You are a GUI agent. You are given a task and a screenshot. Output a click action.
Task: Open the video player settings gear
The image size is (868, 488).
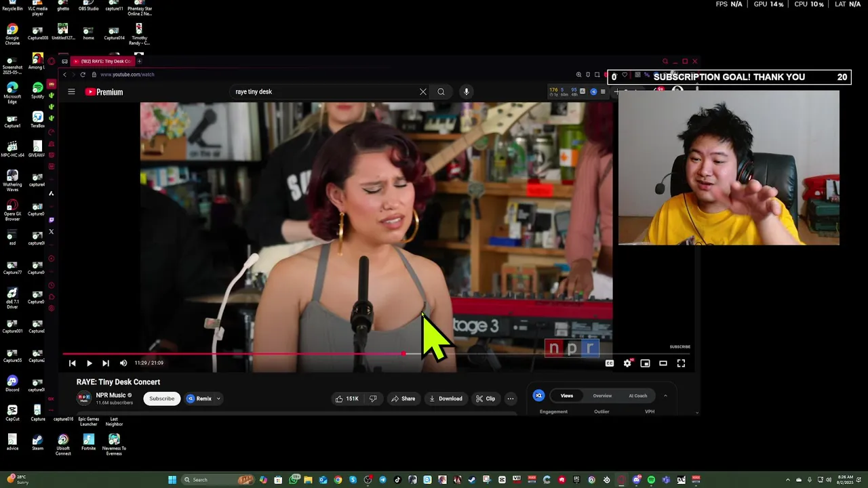627,363
